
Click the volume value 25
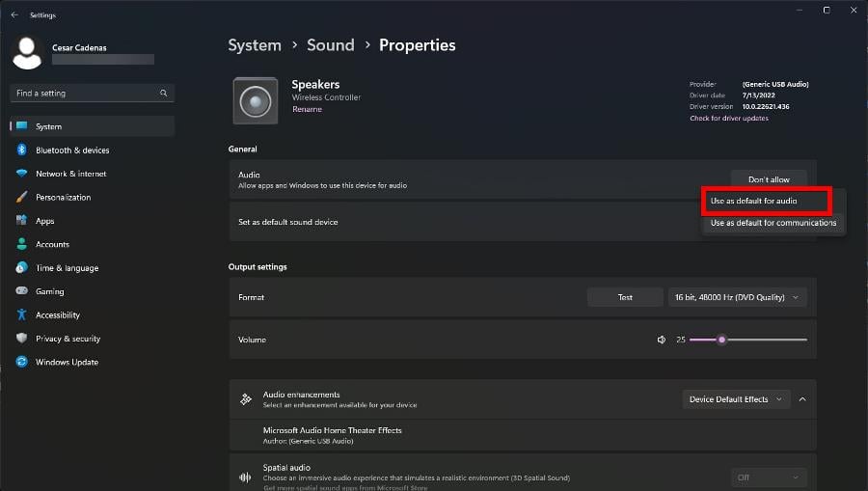(x=680, y=340)
